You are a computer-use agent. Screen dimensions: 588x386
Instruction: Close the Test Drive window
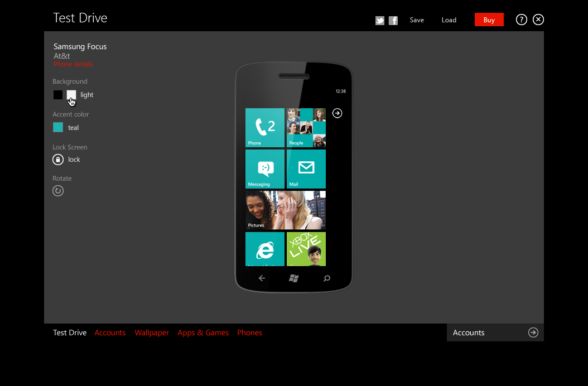click(538, 20)
